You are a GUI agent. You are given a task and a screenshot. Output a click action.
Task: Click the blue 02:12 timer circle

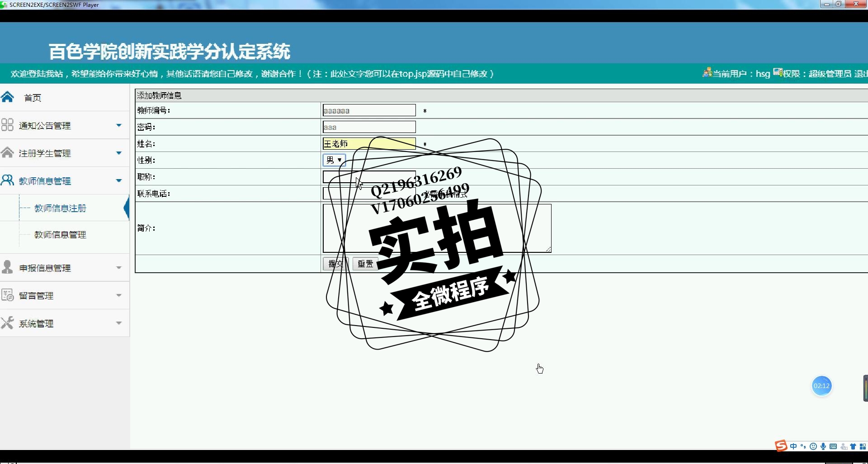[x=821, y=386]
